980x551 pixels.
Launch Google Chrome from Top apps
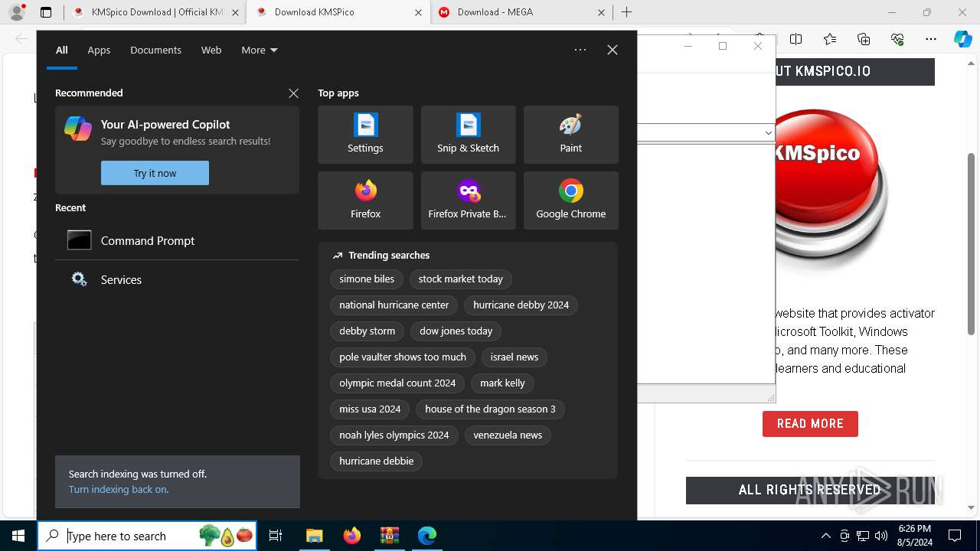(570, 201)
